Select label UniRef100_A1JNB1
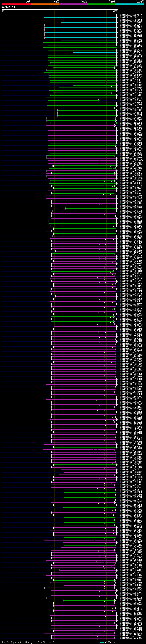Image resolution: width=146 pixels, height=644 pixels. tap(131, 289)
